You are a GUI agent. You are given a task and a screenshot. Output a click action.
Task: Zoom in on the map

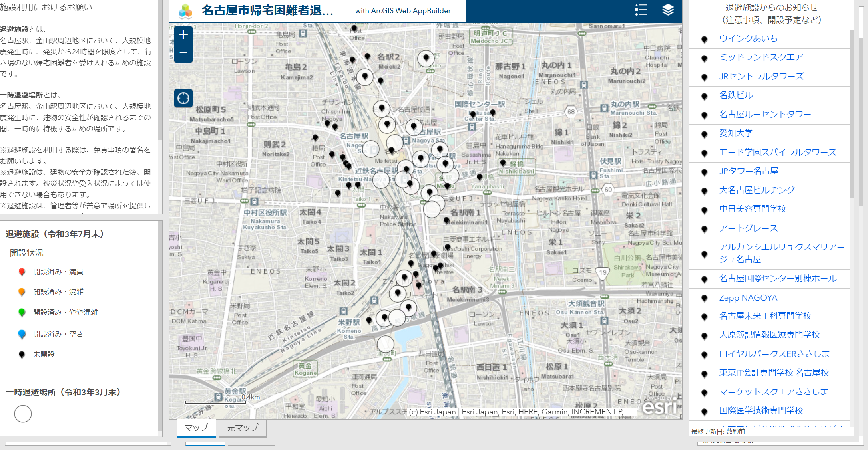pos(183,35)
